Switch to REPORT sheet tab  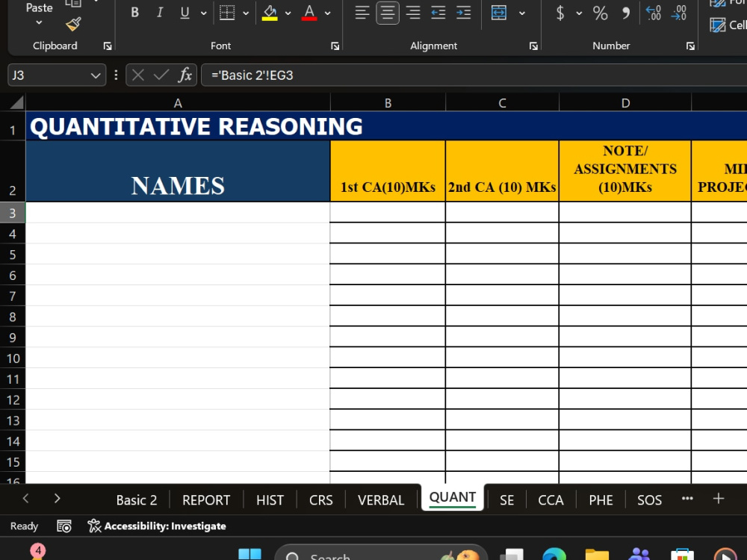tap(206, 500)
